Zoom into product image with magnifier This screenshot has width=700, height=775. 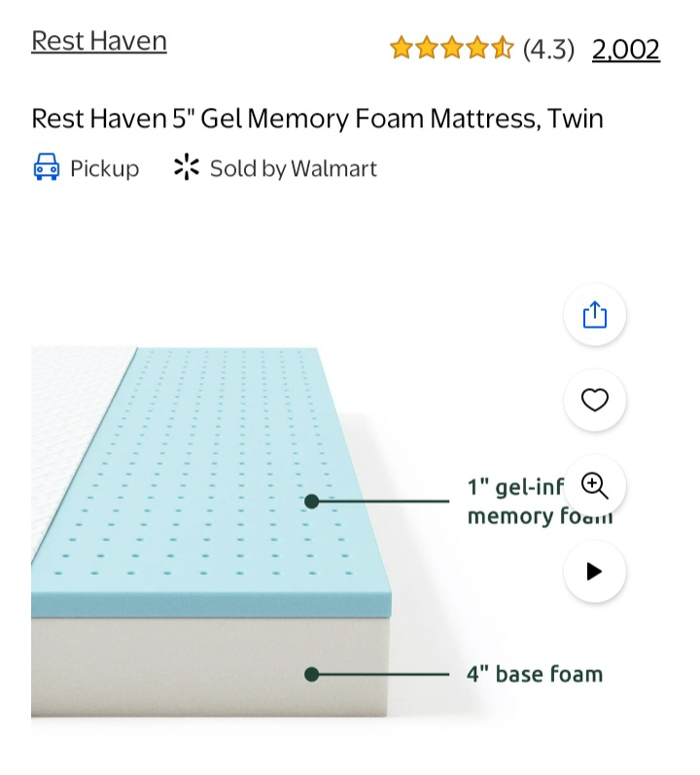click(594, 485)
